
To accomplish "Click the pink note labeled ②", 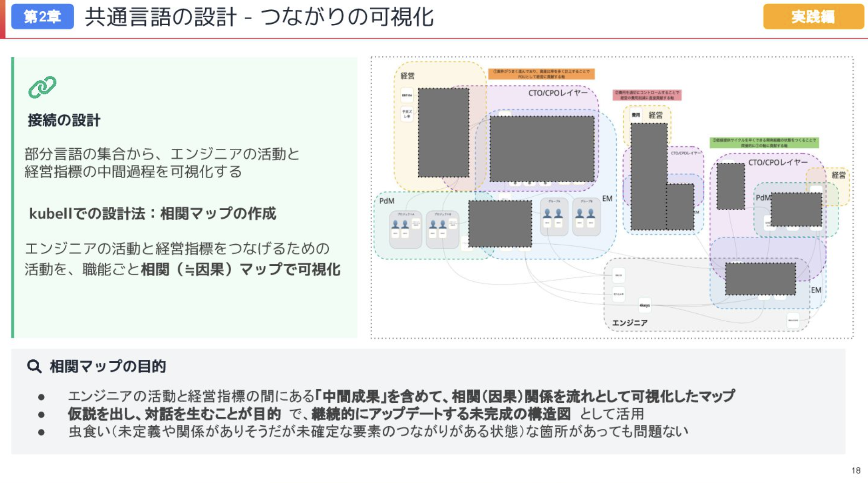I will (647, 95).
